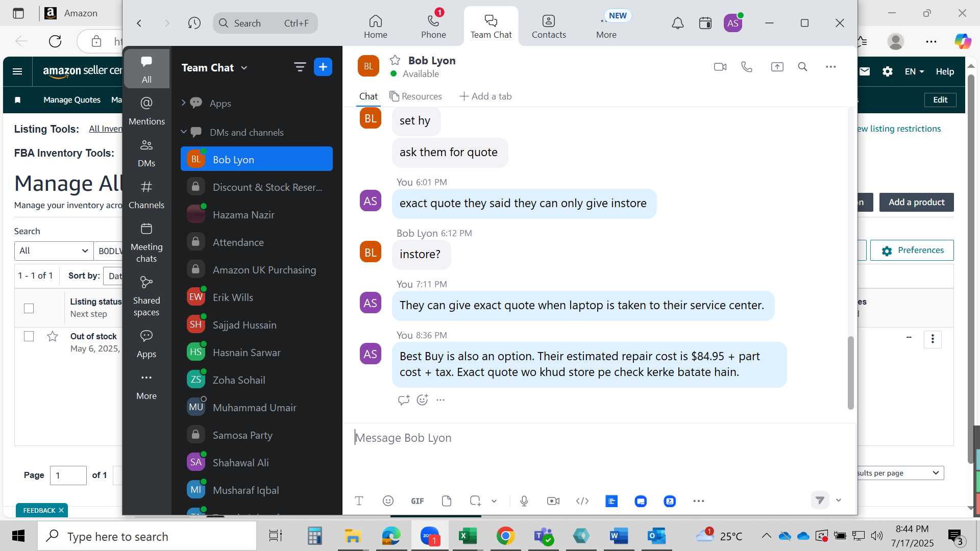Star the Bob Lyon chat

pos(395,60)
